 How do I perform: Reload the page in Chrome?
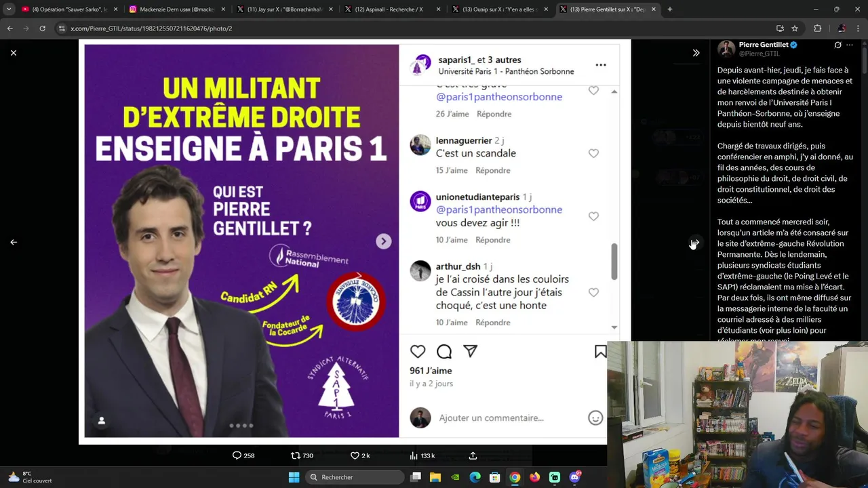click(x=42, y=28)
